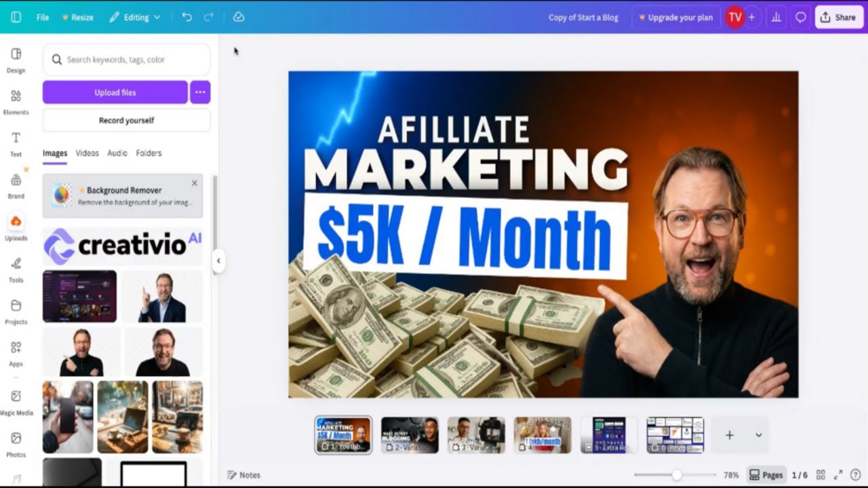Screen dimensions: 868x488
Task: Open the Resize option
Action: pyautogui.click(x=77, y=18)
